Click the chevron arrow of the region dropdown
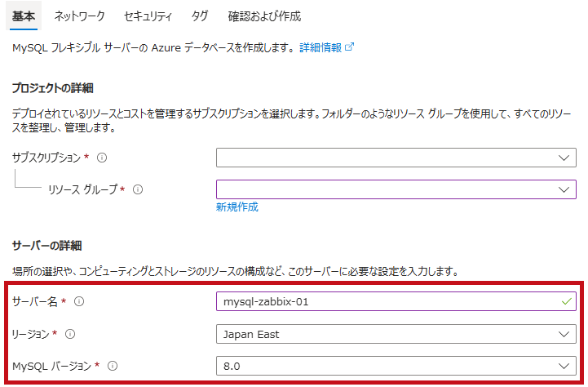The height and width of the screenshot is (387, 588). (564, 334)
